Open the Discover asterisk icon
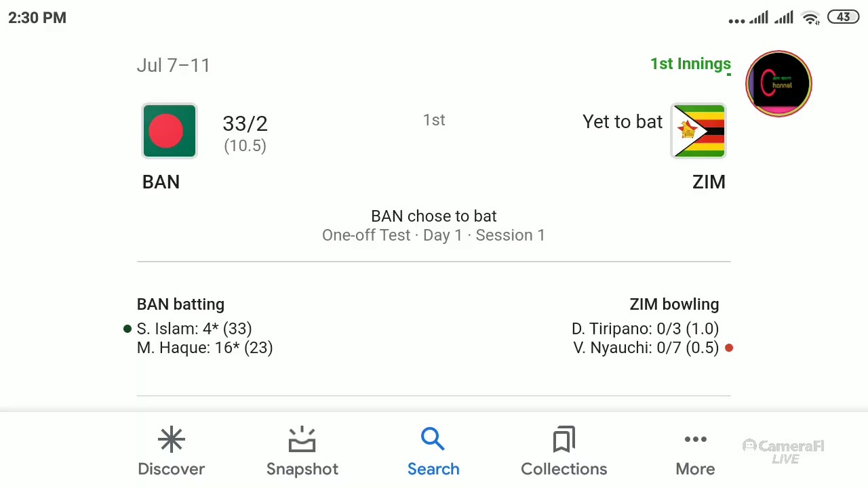 point(172,440)
